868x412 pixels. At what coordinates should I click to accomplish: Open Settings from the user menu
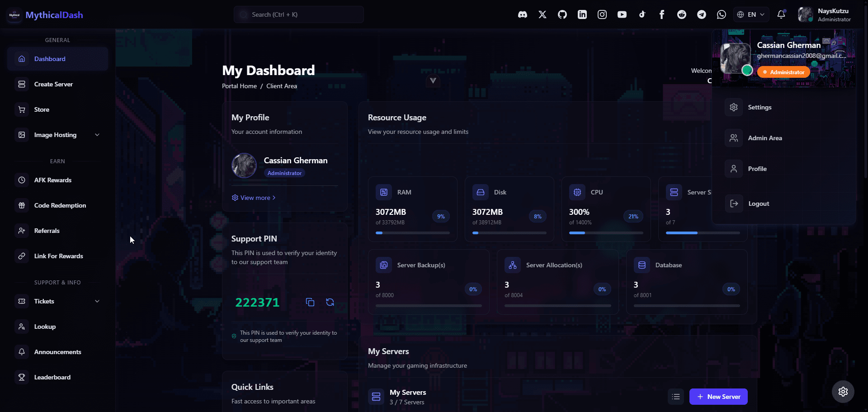pos(759,107)
